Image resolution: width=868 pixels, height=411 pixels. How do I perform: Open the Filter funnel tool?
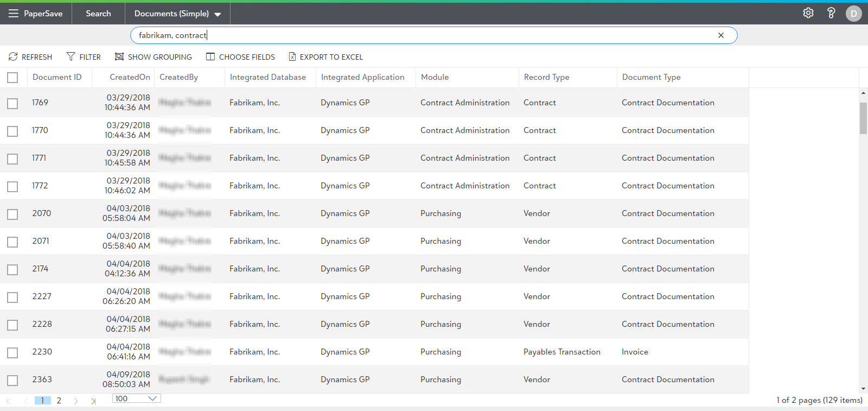pyautogui.click(x=71, y=56)
